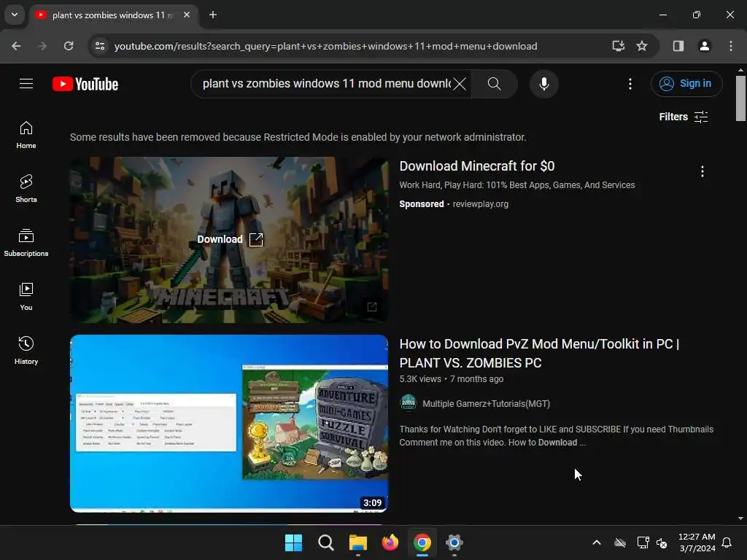Open Shorts in the sidebar
The image size is (747, 560).
[x=26, y=189]
